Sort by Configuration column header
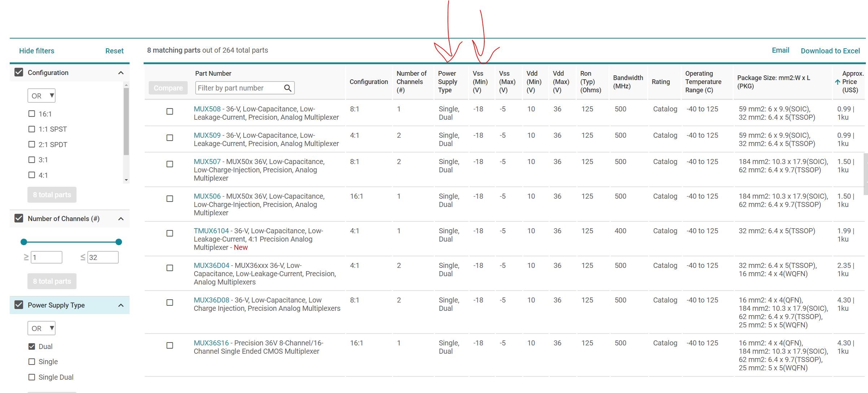The image size is (868, 393). click(368, 82)
